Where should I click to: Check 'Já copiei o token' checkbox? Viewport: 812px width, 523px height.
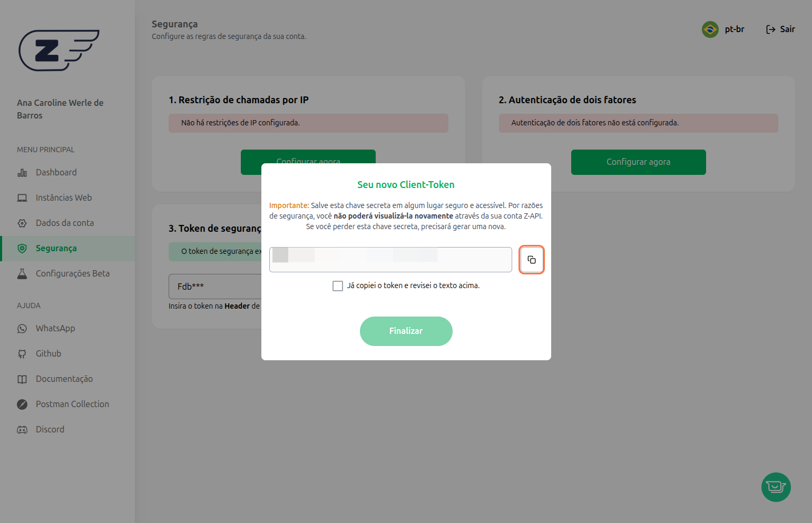pos(338,286)
